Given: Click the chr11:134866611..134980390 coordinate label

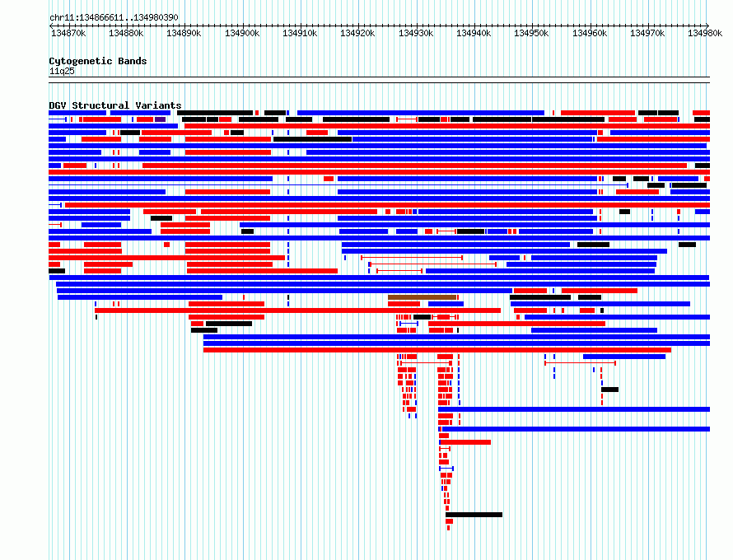Looking at the screenshot, I should [114, 18].
